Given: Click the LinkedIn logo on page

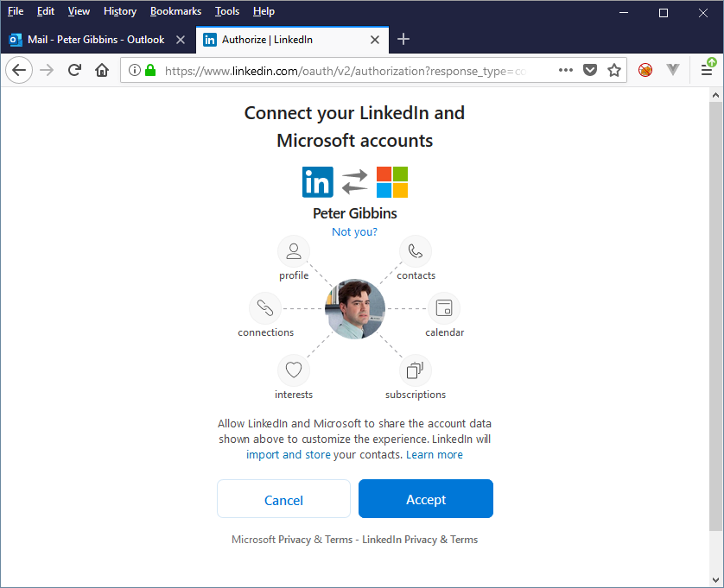Looking at the screenshot, I should click(x=318, y=182).
